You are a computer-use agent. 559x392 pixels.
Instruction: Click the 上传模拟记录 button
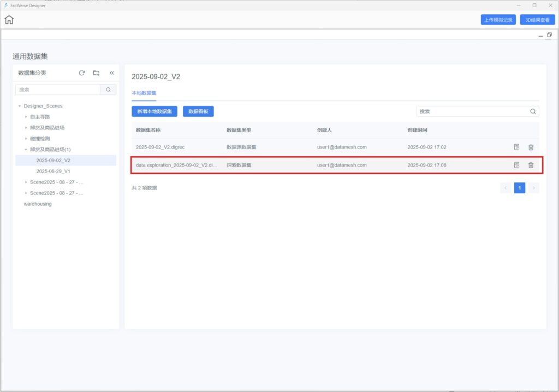pyautogui.click(x=498, y=20)
